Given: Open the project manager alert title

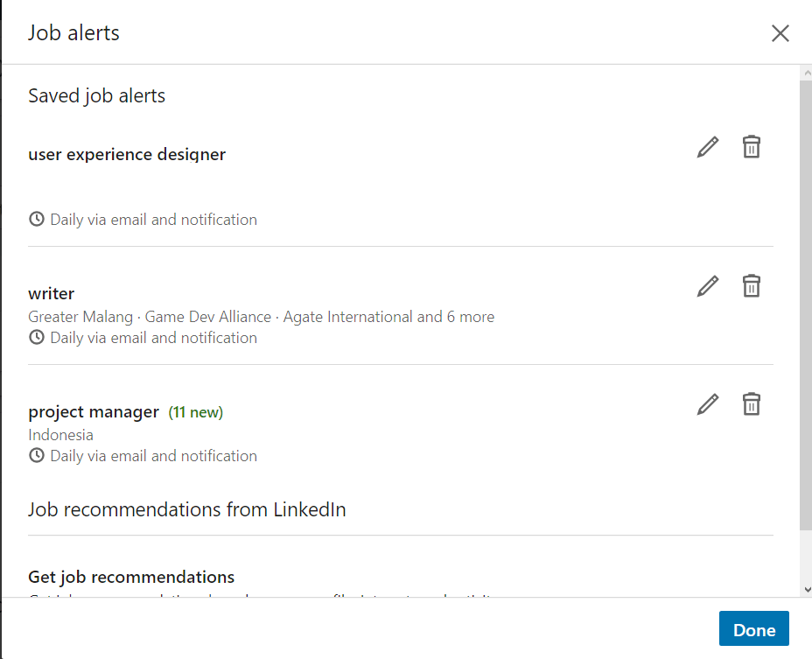Looking at the screenshot, I should (x=94, y=411).
